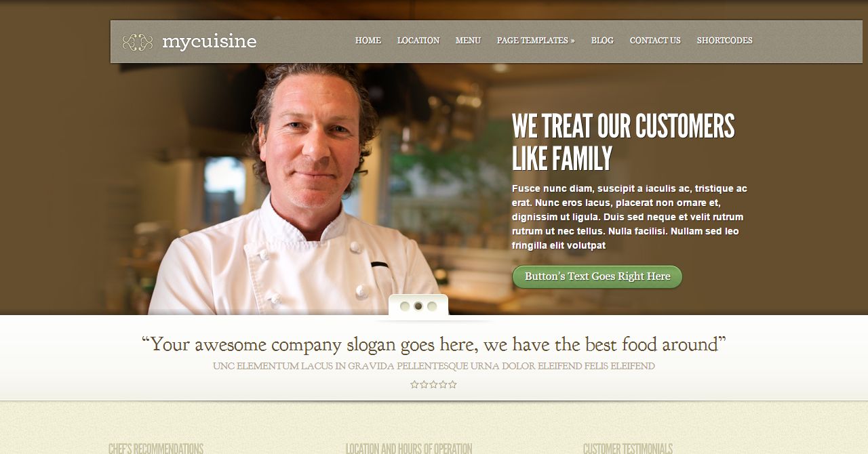Open the Menu page link

point(468,41)
